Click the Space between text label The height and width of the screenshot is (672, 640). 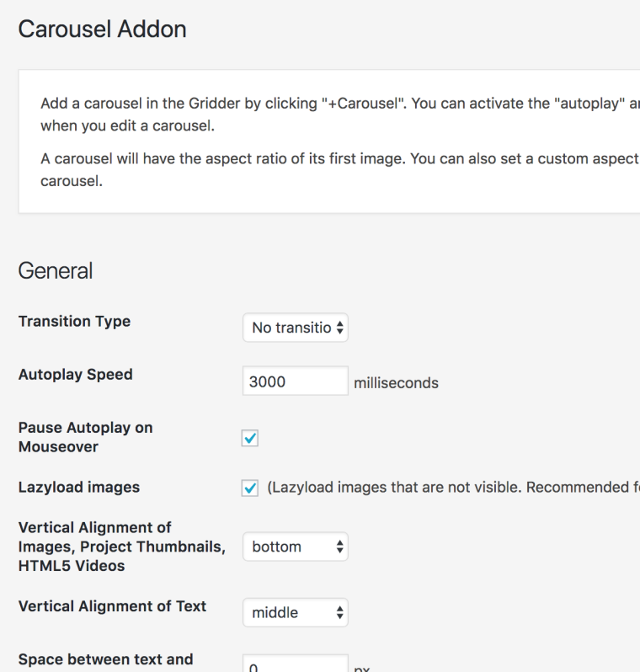click(105, 659)
